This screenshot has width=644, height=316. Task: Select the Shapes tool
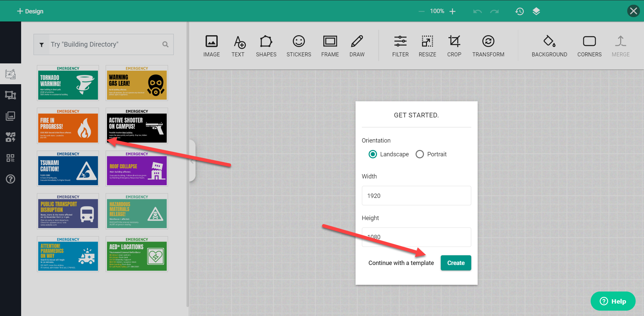(266, 45)
